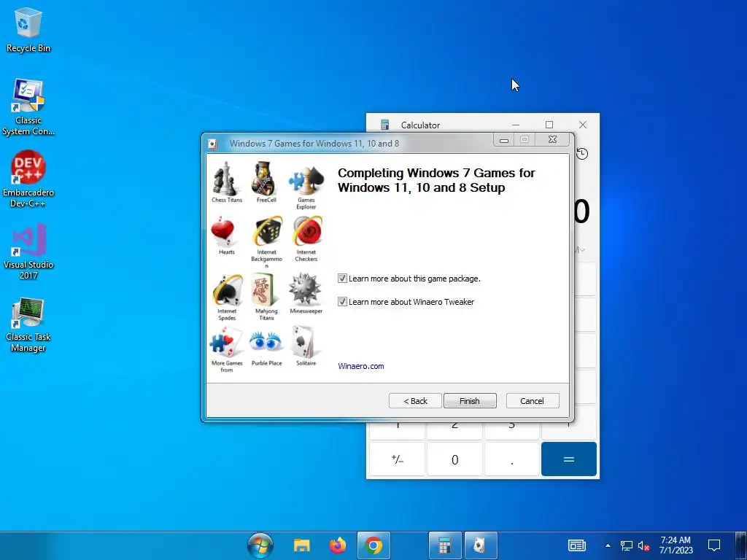The width and height of the screenshot is (747, 560).
Task: Click the network status tray icon
Action: [x=626, y=545]
